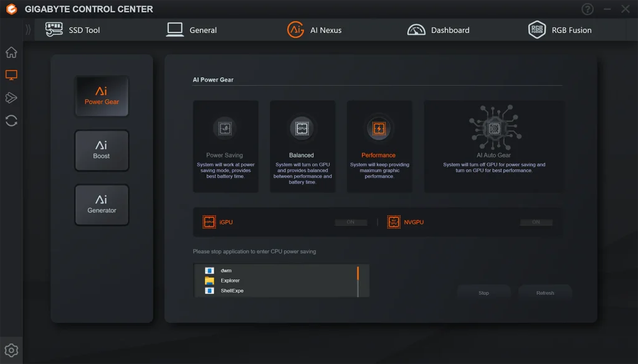Click the paper plane sidebar icon
This screenshot has width=638, height=364.
coord(11,98)
